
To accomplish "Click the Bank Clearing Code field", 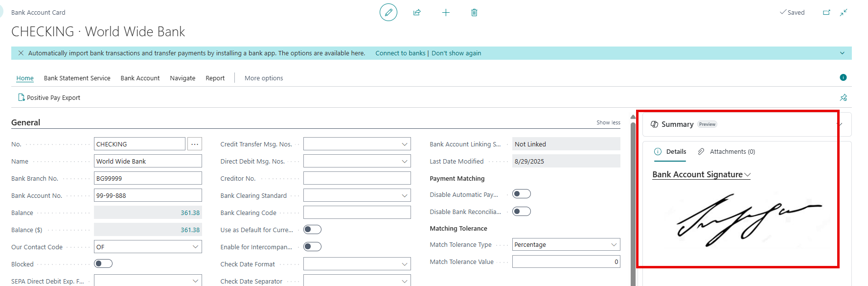I will (x=357, y=213).
